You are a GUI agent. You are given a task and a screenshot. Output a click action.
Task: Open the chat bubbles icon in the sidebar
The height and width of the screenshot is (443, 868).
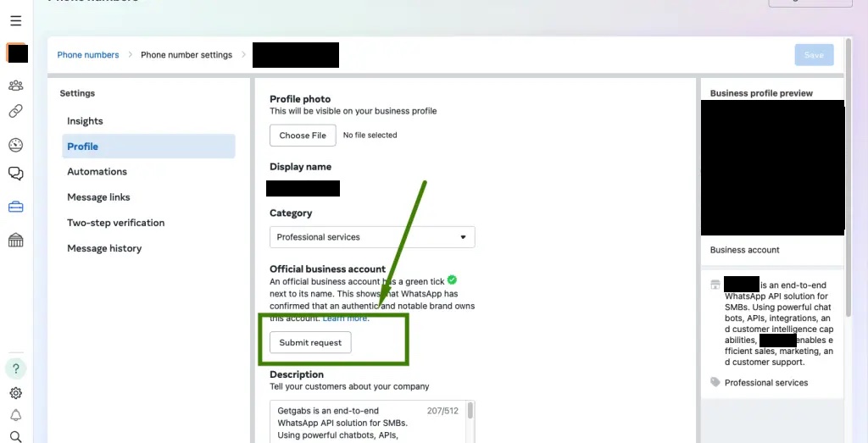[16, 174]
